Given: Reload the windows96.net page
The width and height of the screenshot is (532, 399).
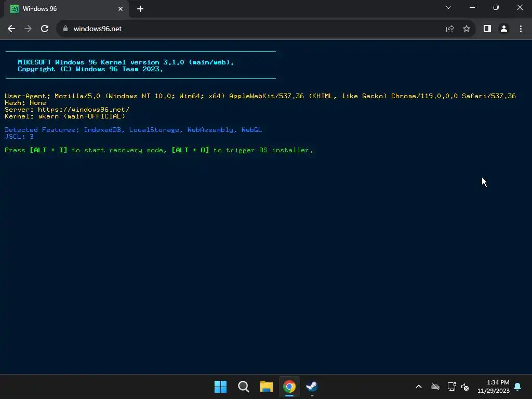Looking at the screenshot, I should pos(45,29).
